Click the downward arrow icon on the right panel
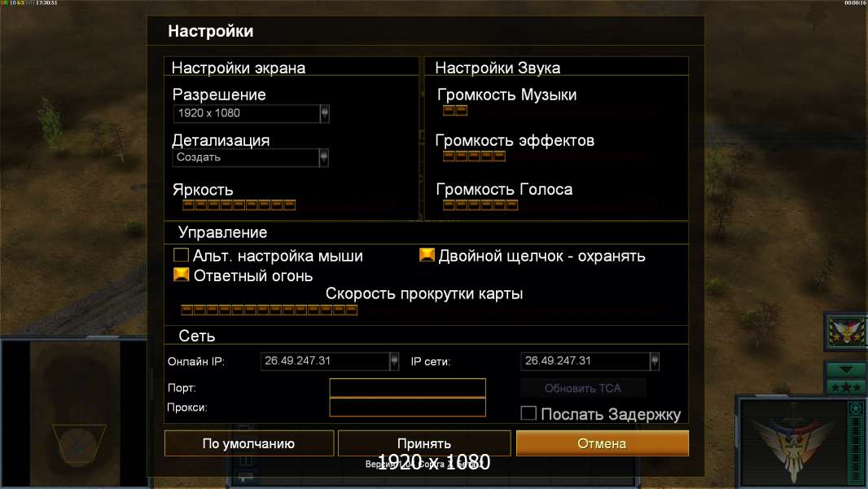Image resolution: width=868 pixels, height=489 pixels. (846, 370)
